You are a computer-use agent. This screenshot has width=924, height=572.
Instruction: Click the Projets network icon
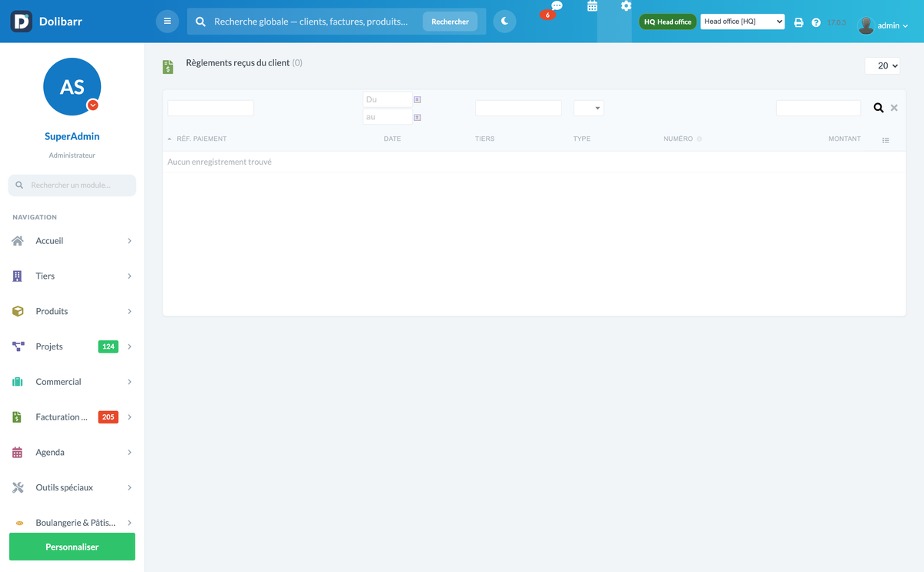(x=18, y=346)
